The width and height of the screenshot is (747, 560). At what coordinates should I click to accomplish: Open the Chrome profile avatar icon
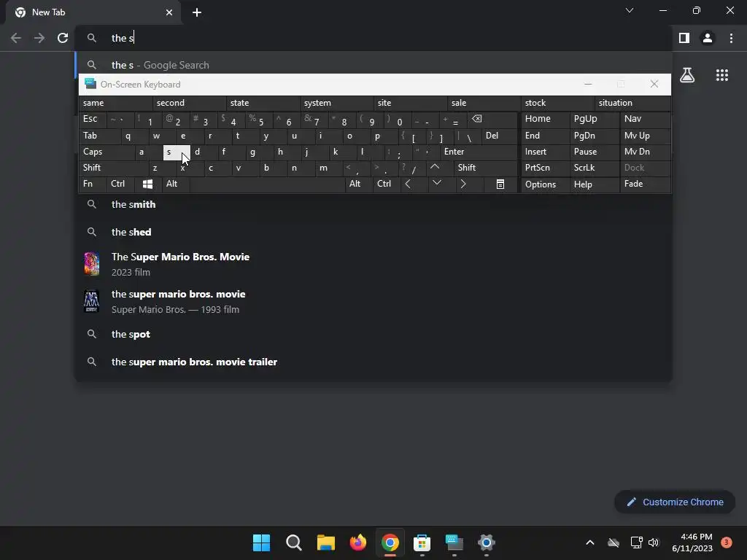(708, 38)
